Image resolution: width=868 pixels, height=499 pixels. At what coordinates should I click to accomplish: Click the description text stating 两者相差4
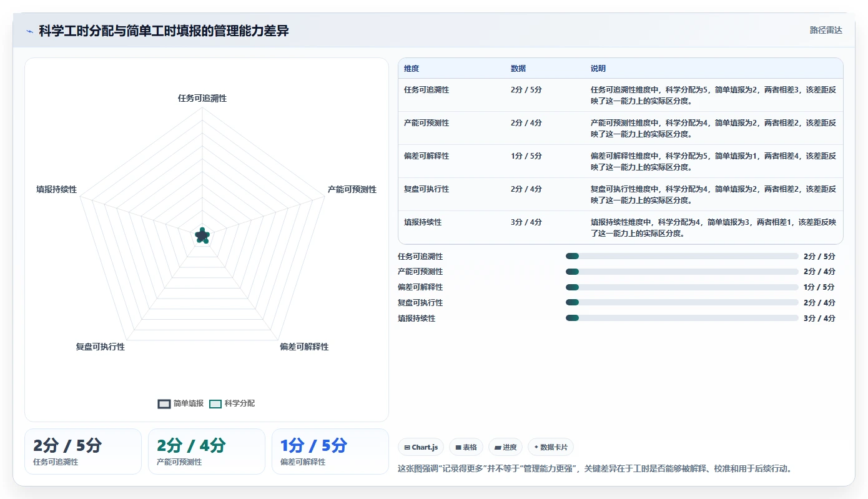pos(713,161)
